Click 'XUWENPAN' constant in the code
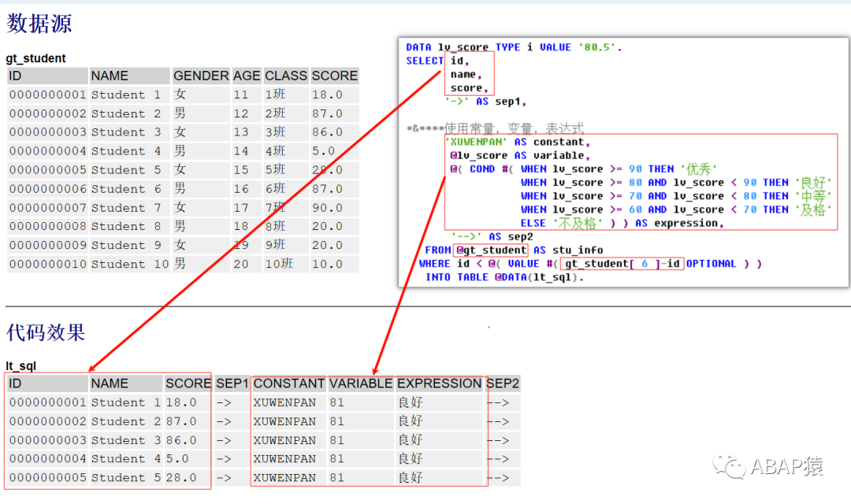 point(477,142)
